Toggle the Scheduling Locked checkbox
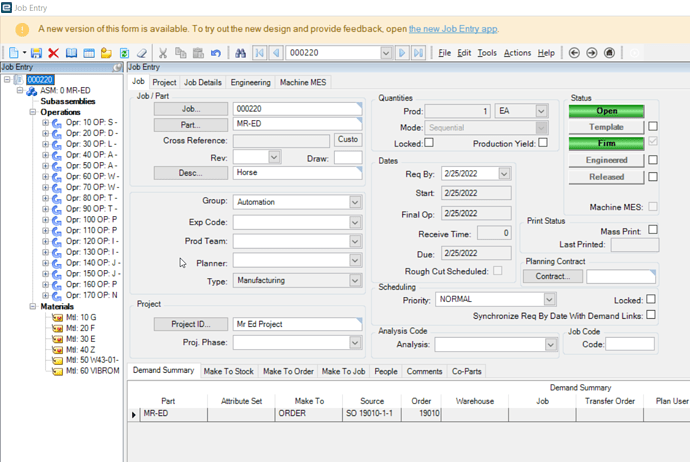The width and height of the screenshot is (690, 462). (x=651, y=299)
